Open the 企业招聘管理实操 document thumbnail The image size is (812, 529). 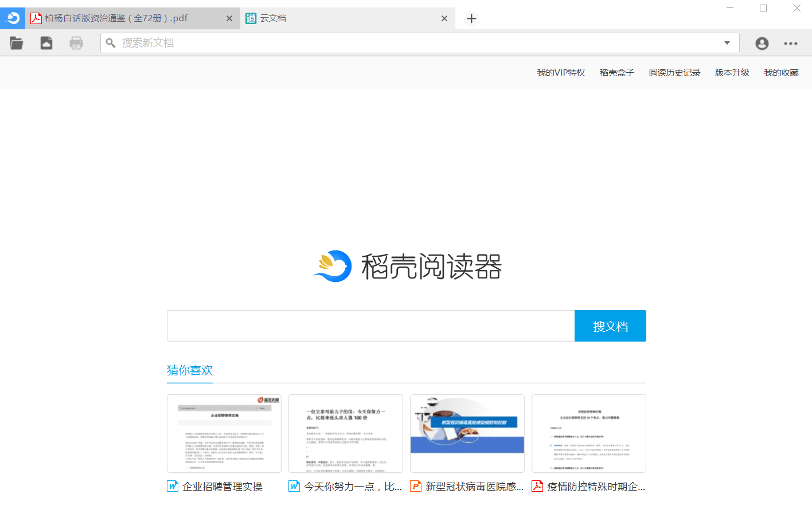click(x=224, y=433)
